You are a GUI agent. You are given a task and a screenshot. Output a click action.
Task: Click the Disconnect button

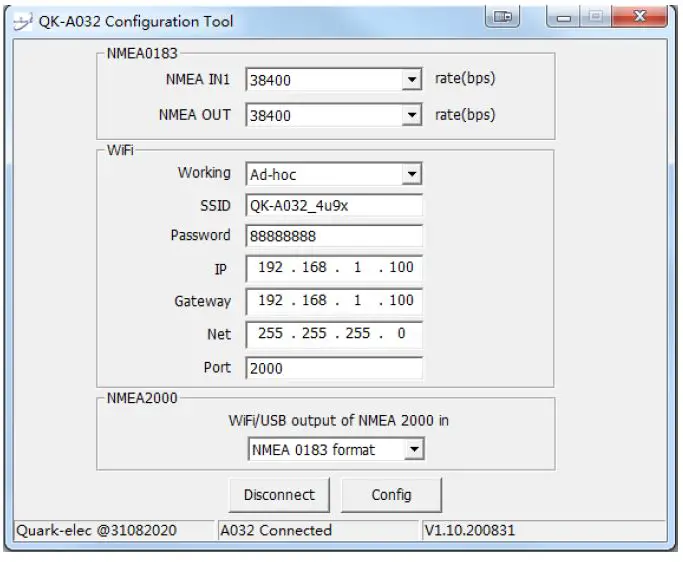(279, 495)
